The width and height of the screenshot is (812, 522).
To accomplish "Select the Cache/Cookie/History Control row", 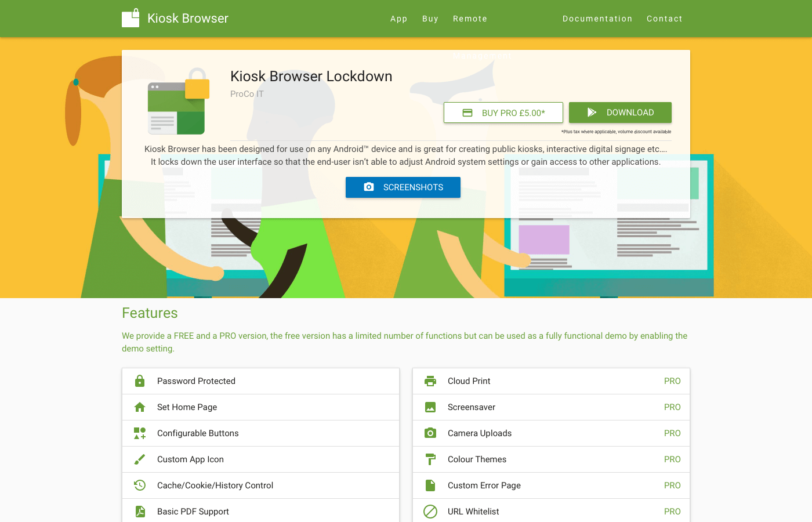I will (x=261, y=485).
